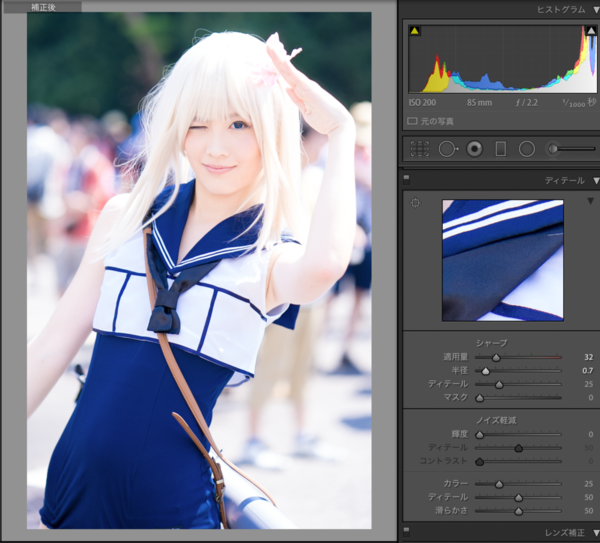Click the 適用量 value 32

point(589,357)
